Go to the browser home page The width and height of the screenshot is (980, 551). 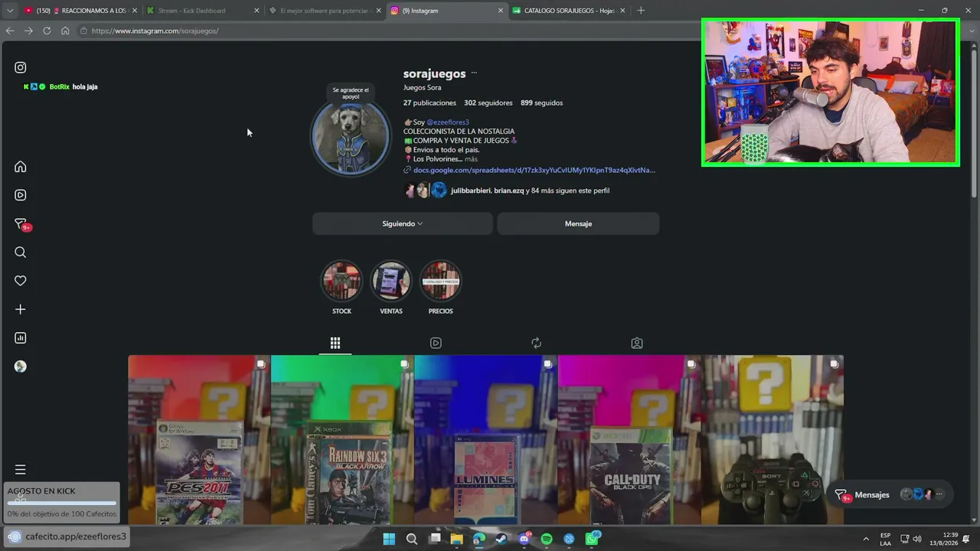pyautogui.click(x=65, y=31)
